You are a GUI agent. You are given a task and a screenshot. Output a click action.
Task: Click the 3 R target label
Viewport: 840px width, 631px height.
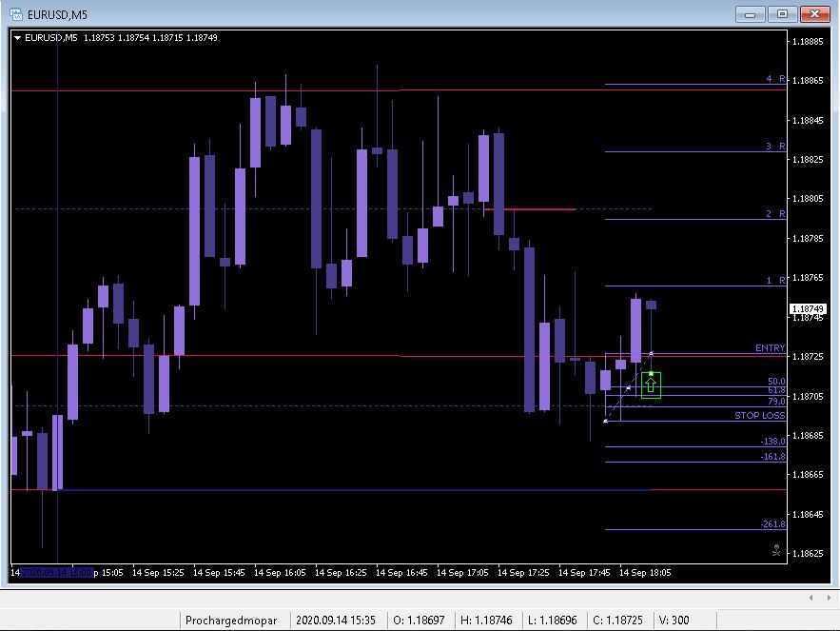click(x=775, y=147)
